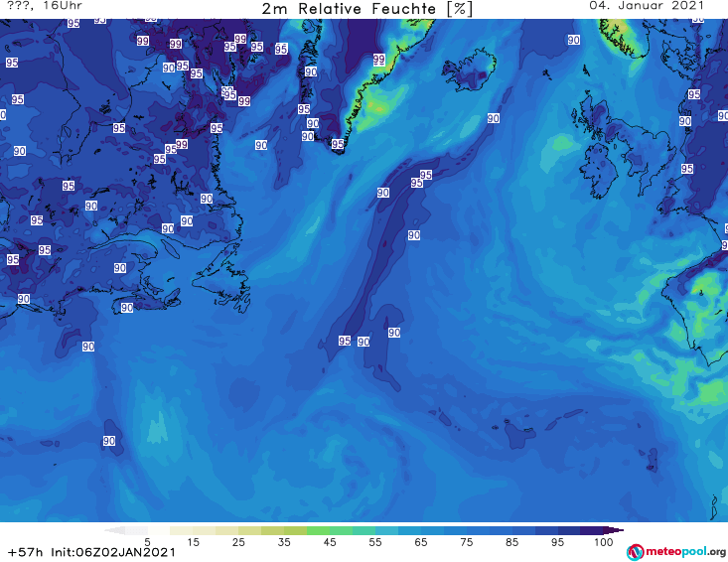728x562 pixels.
Task: Click the '+57h Init:06Z02JAN2021' forecast label
Action: click(x=91, y=552)
